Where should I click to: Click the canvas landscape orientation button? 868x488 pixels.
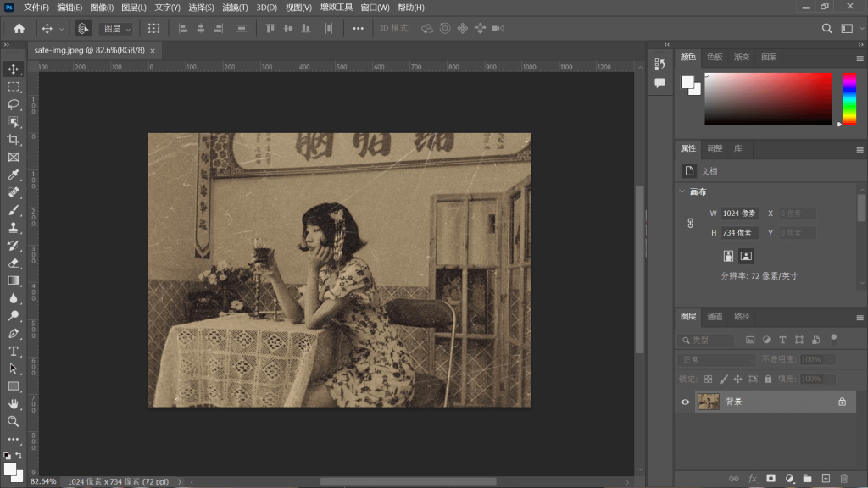point(746,255)
